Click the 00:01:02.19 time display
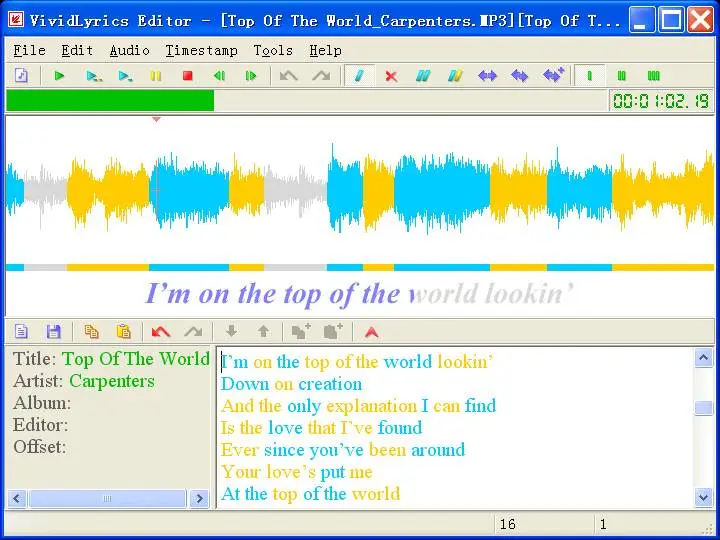 tap(661, 101)
